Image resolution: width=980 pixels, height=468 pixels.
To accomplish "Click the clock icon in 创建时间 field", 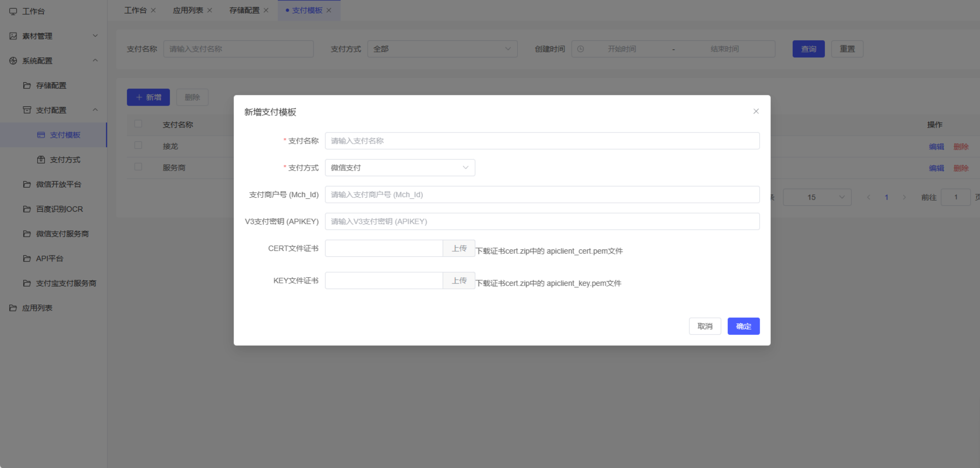I will point(580,49).
